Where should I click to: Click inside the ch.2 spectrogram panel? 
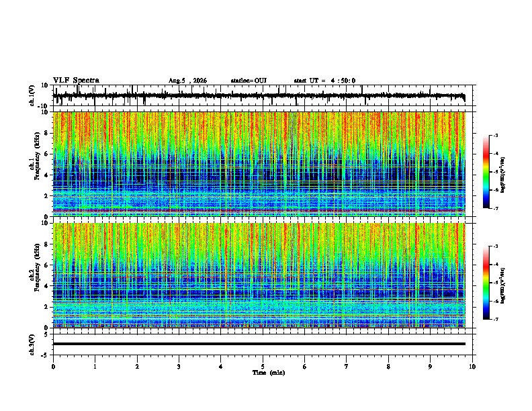pyautogui.click(x=259, y=275)
